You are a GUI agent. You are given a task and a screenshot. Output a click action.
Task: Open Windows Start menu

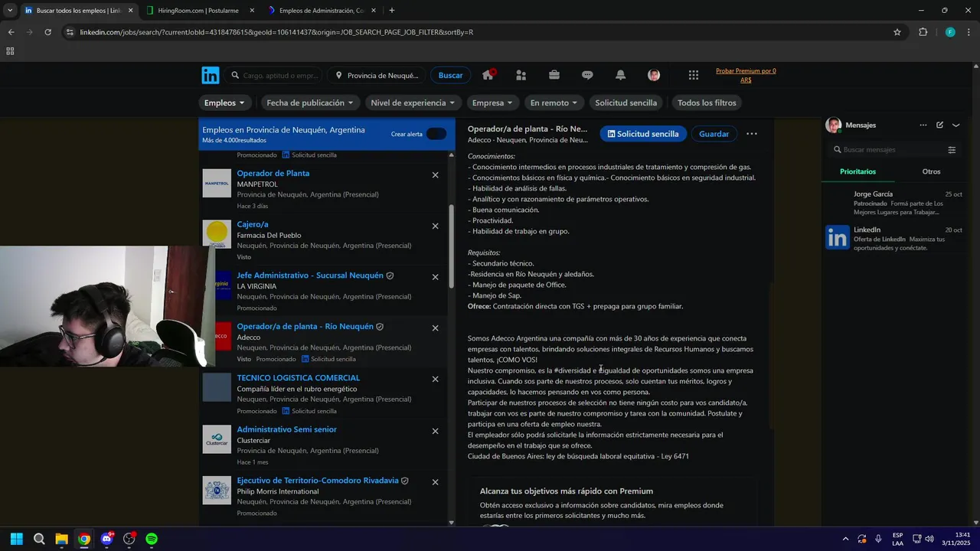pyautogui.click(x=17, y=539)
